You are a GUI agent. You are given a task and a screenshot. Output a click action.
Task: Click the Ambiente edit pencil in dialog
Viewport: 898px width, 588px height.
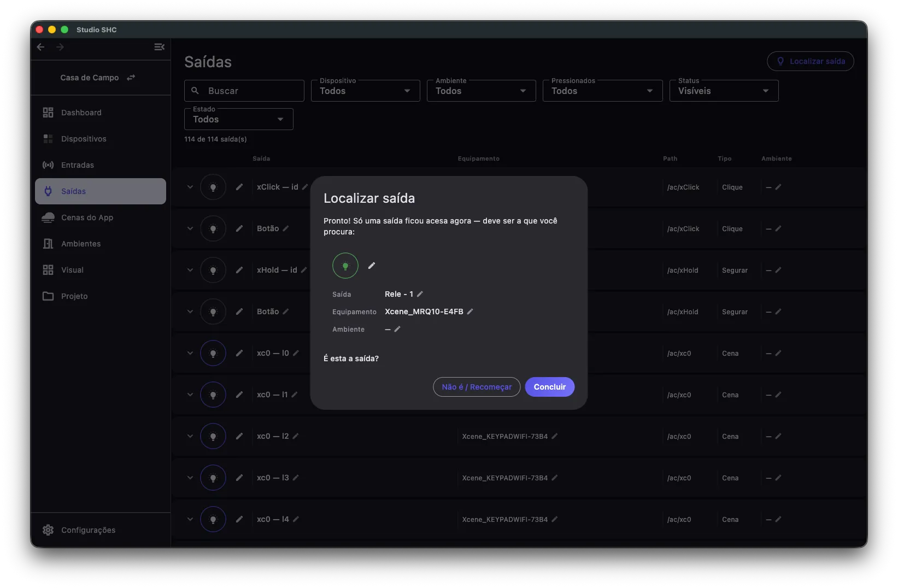(397, 329)
